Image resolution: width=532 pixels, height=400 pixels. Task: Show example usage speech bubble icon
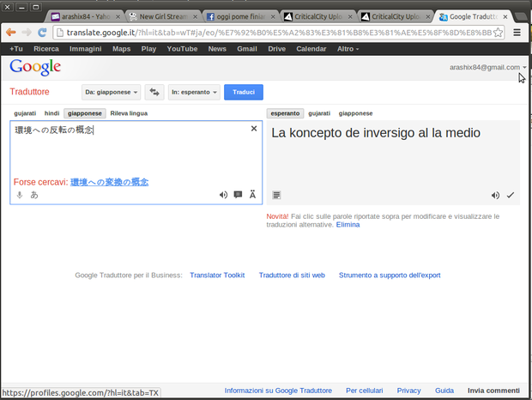(238, 194)
